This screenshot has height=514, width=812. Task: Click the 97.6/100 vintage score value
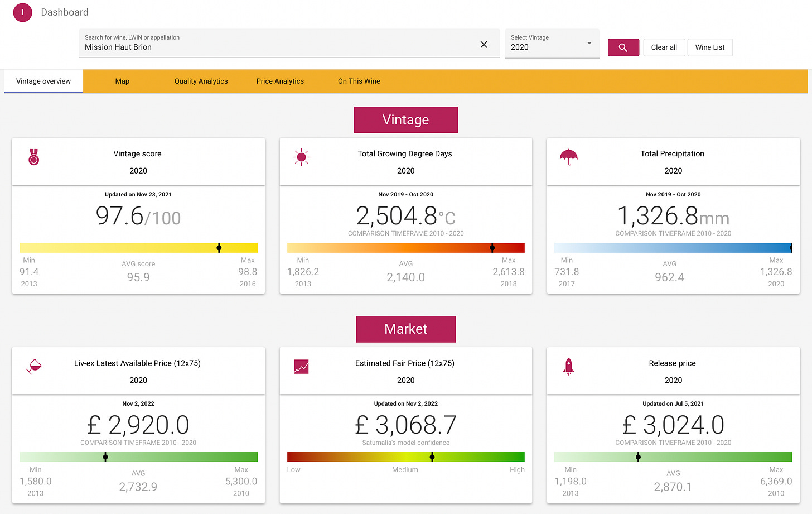tap(138, 216)
